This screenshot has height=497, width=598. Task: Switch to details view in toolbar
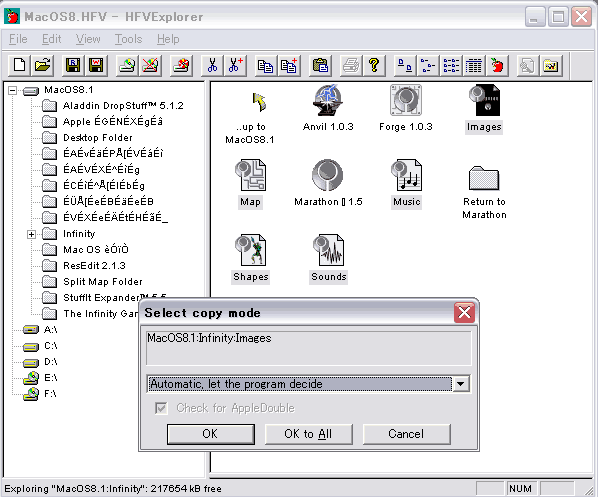(474, 65)
